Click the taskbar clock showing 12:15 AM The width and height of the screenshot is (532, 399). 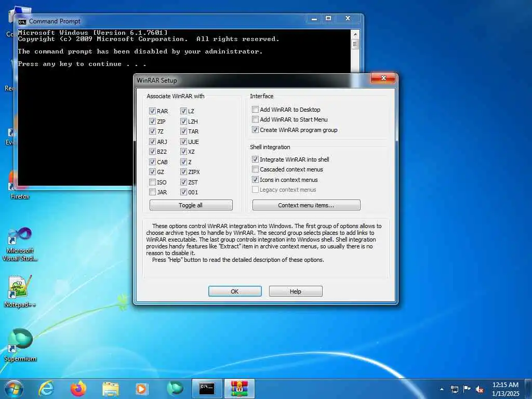(x=505, y=389)
